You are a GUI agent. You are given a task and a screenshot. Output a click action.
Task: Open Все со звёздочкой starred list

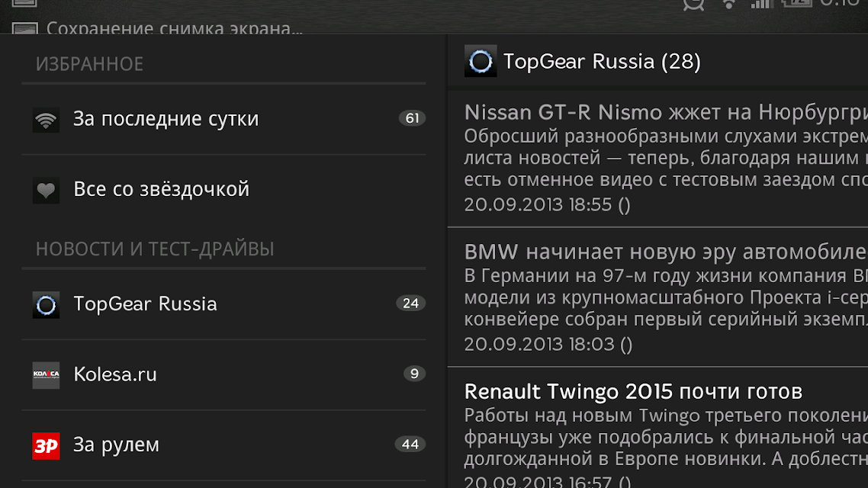[223, 190]
